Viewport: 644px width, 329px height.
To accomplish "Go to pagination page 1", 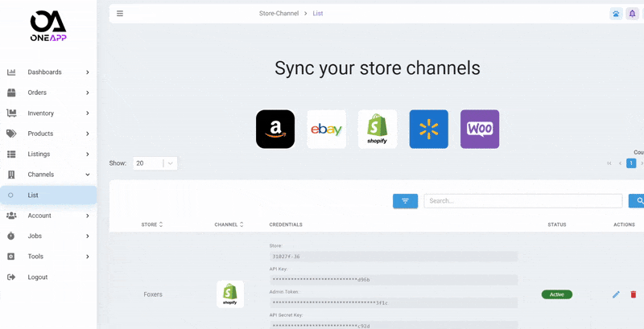I will (x=631, y=163).
